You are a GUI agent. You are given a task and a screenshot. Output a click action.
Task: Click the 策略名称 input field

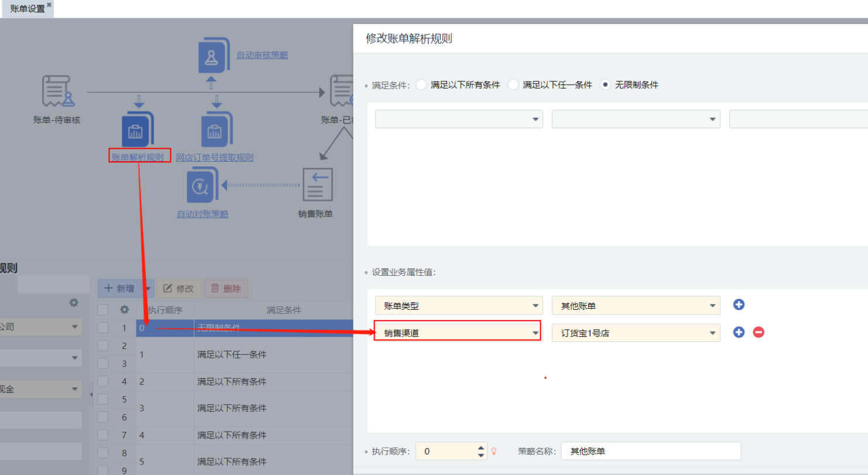[650, 451]
